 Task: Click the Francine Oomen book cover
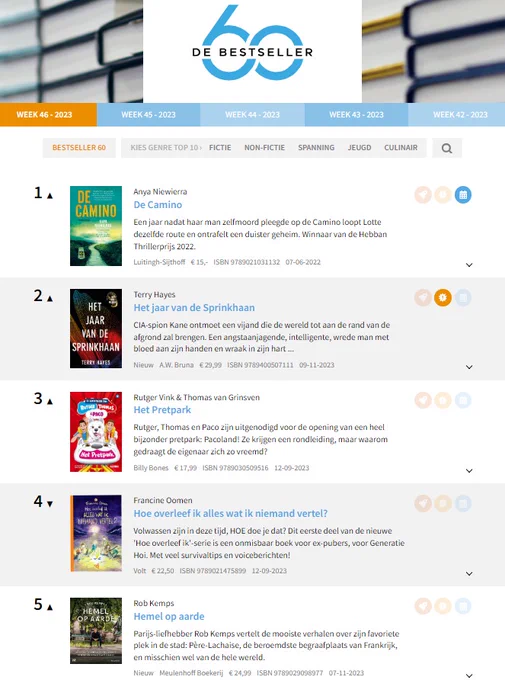tap(96, 533)
